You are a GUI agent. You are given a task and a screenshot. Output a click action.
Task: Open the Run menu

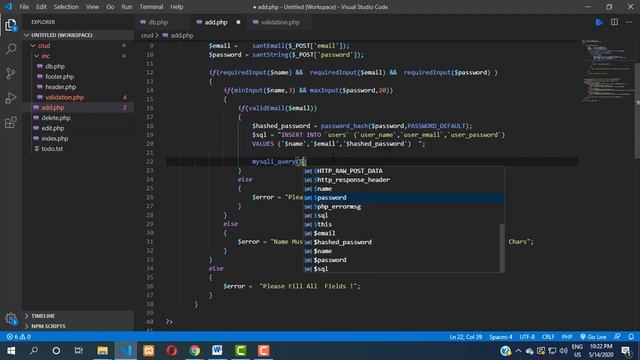click(x=127, y=7)
